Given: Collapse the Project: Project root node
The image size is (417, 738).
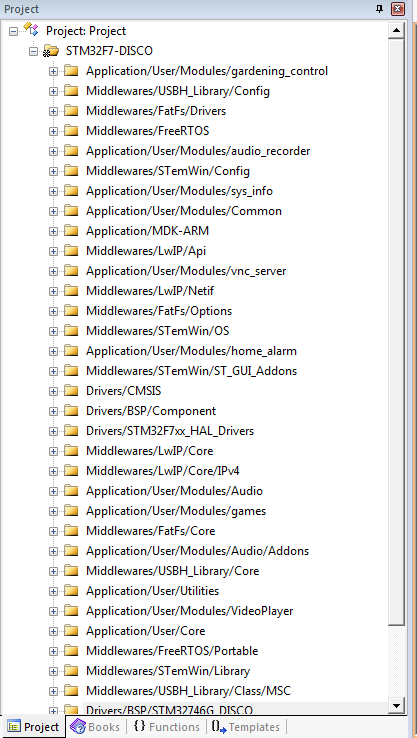Looking at the screenshot, I should [13, 31].
